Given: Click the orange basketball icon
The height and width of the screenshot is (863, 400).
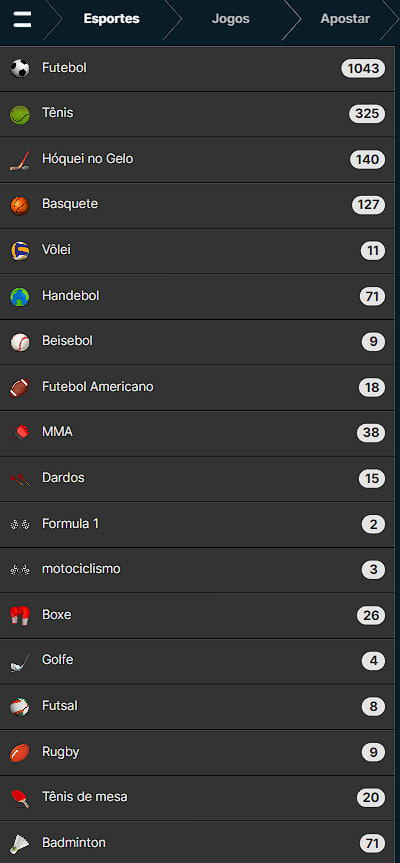Looking at the screenshot, I should [20, 205].
